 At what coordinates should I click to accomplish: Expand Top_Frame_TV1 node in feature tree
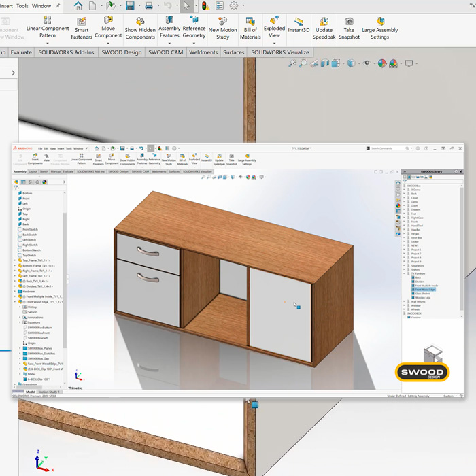click(x=15, y=260)
